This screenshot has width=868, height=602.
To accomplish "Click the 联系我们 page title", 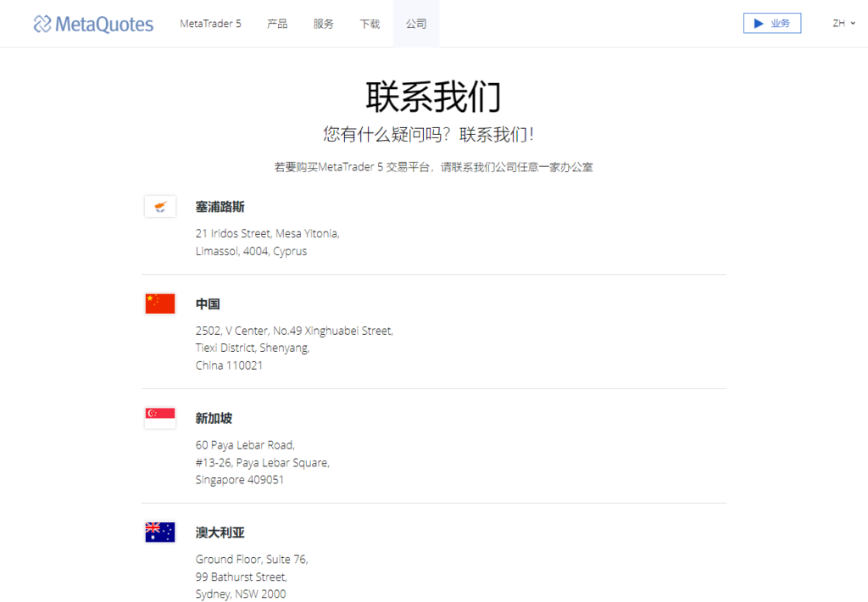I will tap(433, 97).
